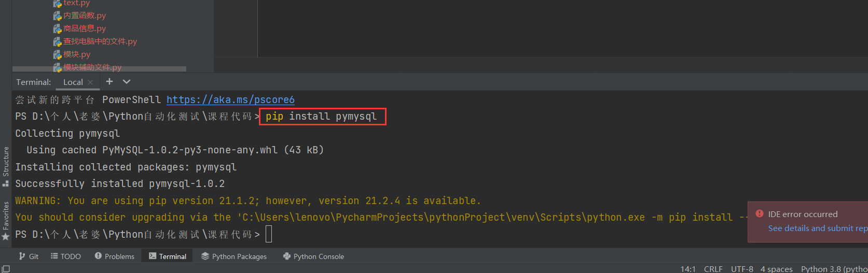Expand the terminal session options chevron
This screenshot has height=273, width=868.
point(127,81)
